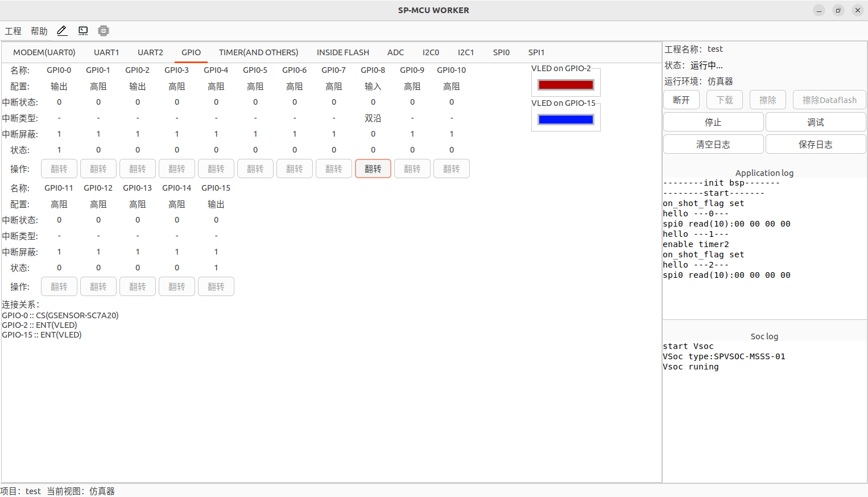The height and width of the screenshot is (497, 868).
Task: Switch to the INSIDE FLASH tab
Action: [342, 52]
